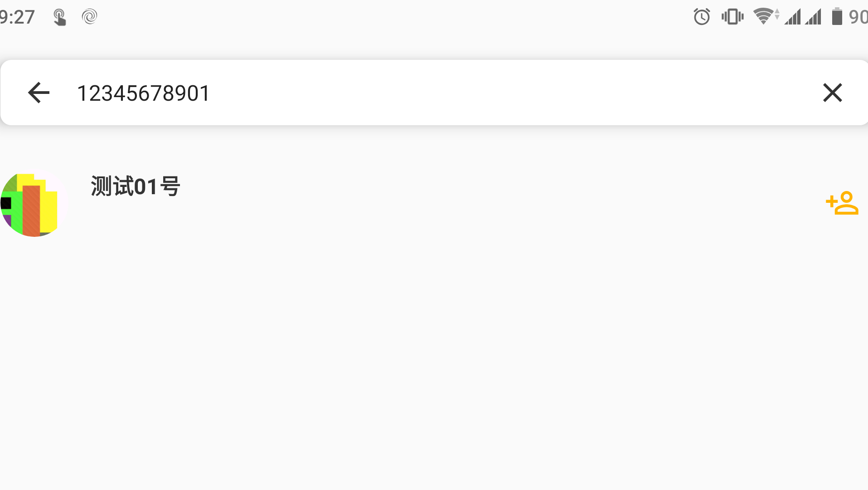Select the 测试01号 contact name
The height and width of the screenshot is (490, 868).
[x=136, y=186]
